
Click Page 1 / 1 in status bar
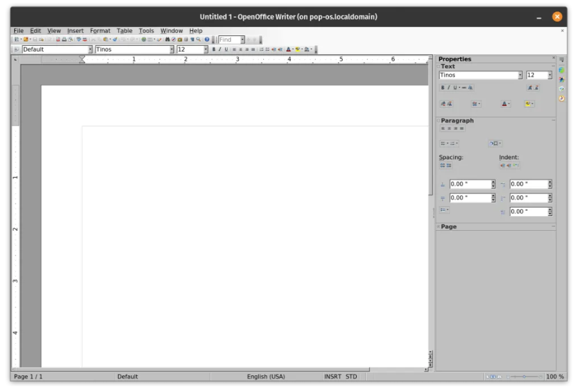coord(28,377)
